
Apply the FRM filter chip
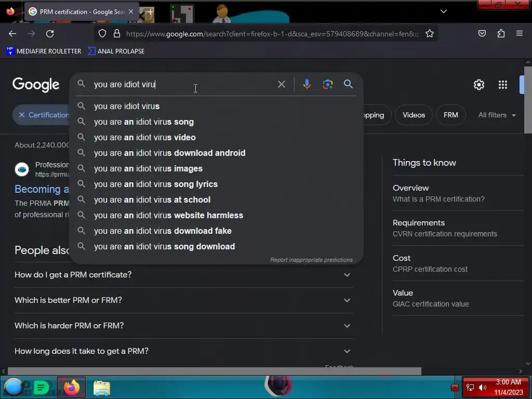click(x=450, y=115)
